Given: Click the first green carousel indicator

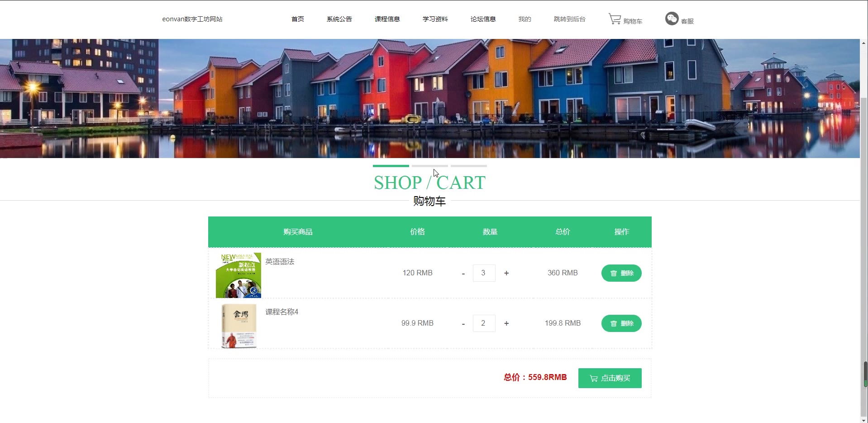Looking at the screenshot, I should click(x=391, y=166).
